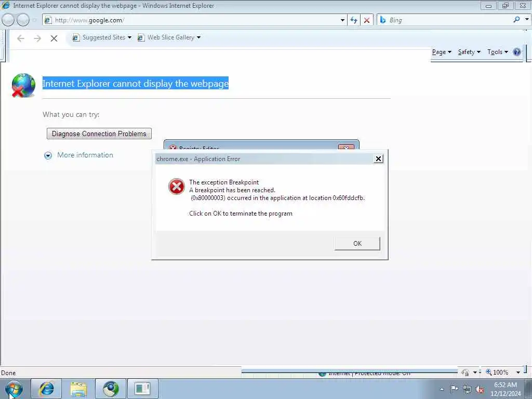
Task: Open the Safety menu
Action: tap(469, 52)
